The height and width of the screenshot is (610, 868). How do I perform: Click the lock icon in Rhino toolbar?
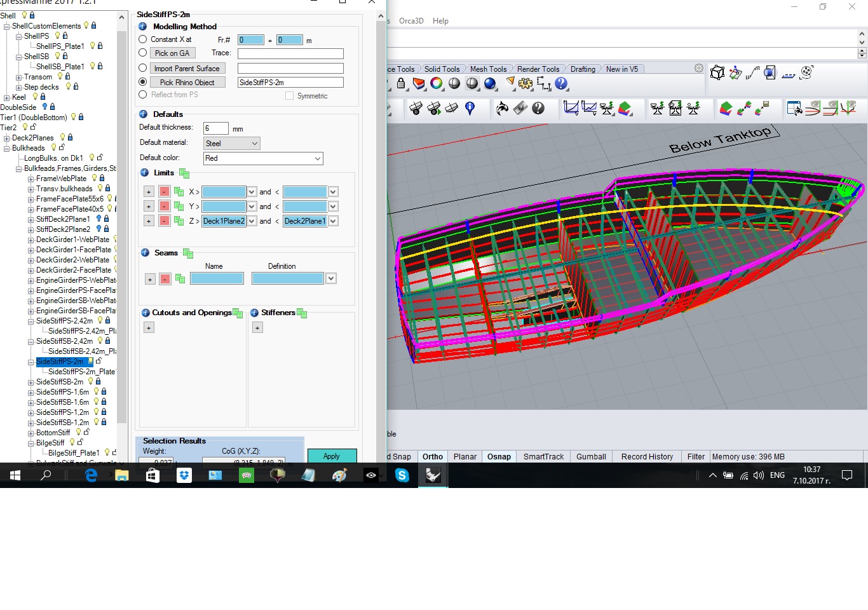coord(401,83)
